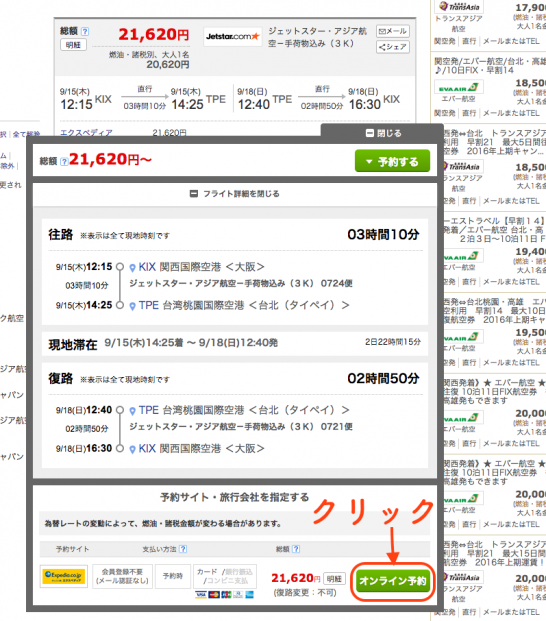Click the 予約時 payment timing box

point(173,576)
